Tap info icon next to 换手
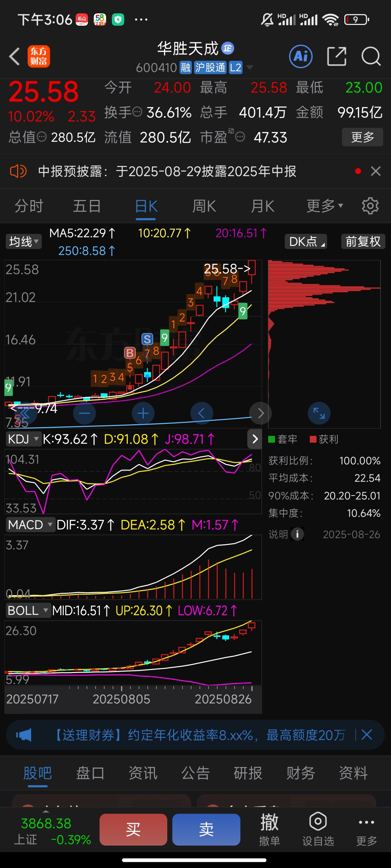Viewport: 391px width, 868px height. [137, 112]
